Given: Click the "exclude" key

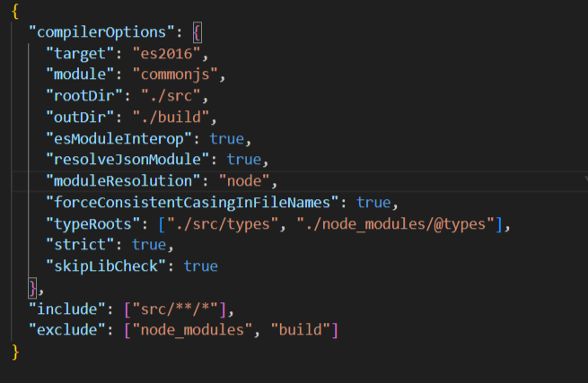Looking at the screenshot, I should pyautogui.click(x=67, y=330).
